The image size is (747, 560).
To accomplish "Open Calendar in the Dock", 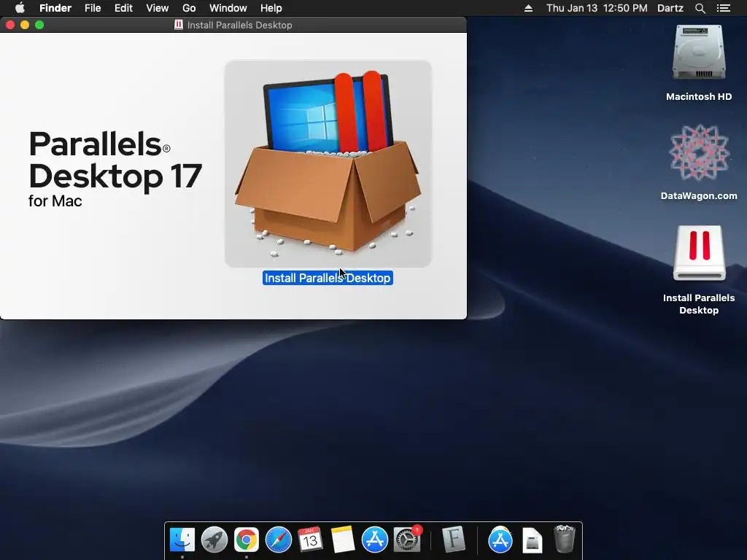I will [310, 540].
